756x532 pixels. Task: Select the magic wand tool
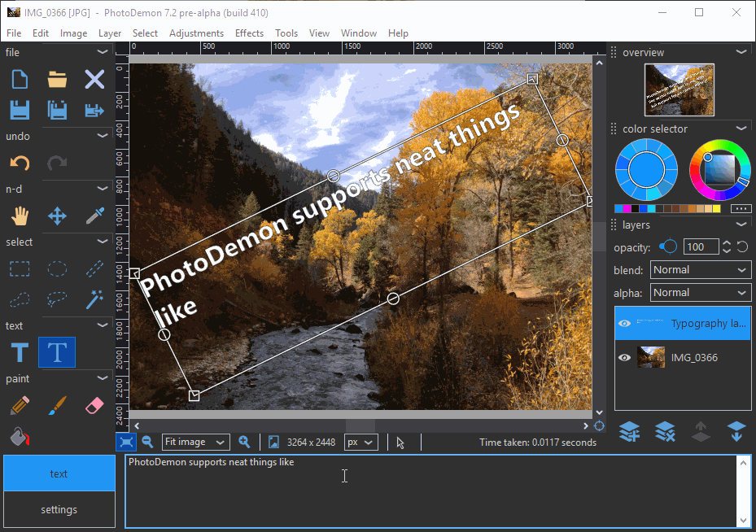click(x=94, y=299)
